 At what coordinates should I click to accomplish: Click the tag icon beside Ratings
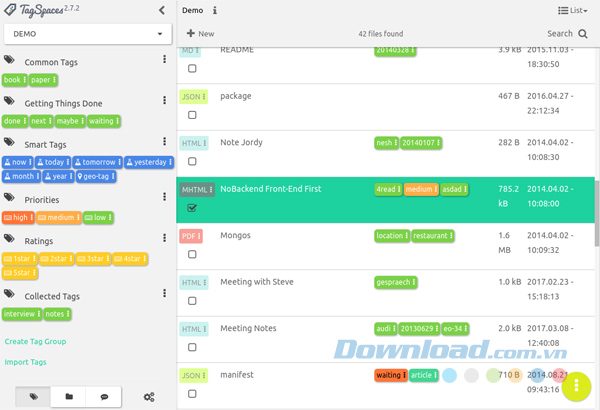(9, 239)
